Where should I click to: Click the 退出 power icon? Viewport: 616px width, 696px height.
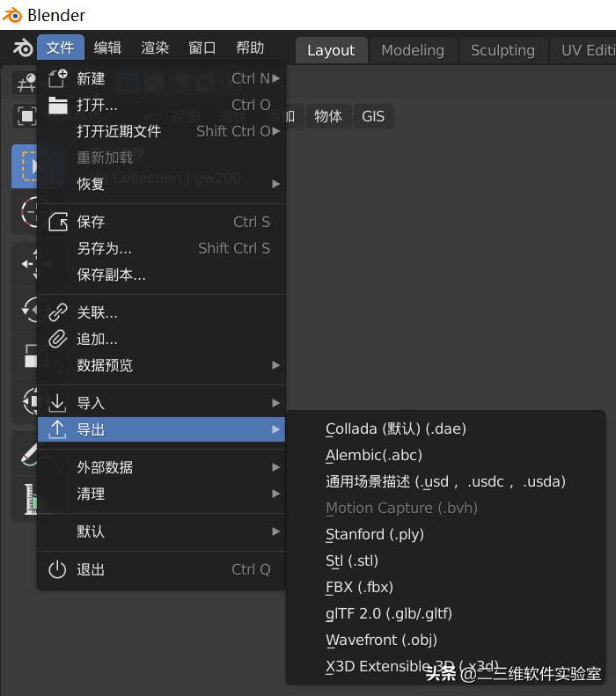58,569
